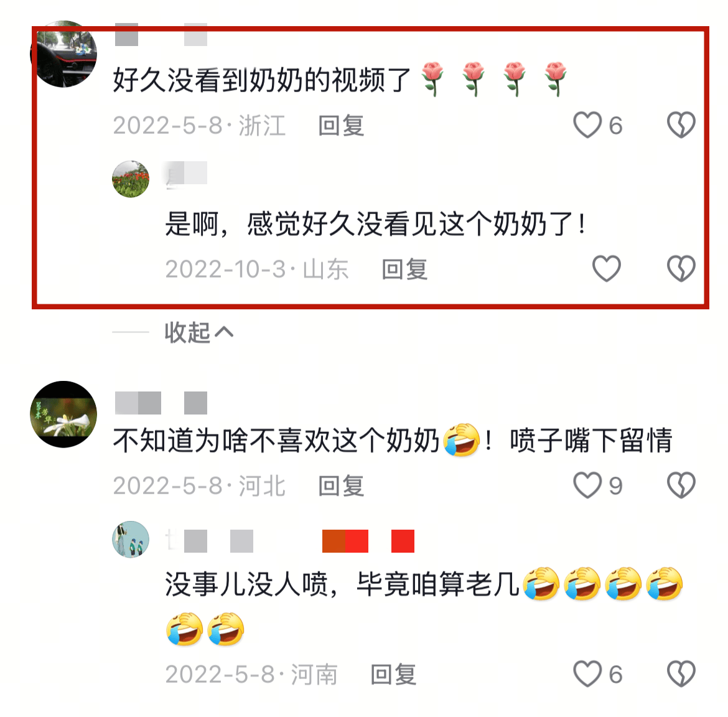Dislike the reply from 河南
This screenshot has height=717, width=728.
(x=681, y=674)
